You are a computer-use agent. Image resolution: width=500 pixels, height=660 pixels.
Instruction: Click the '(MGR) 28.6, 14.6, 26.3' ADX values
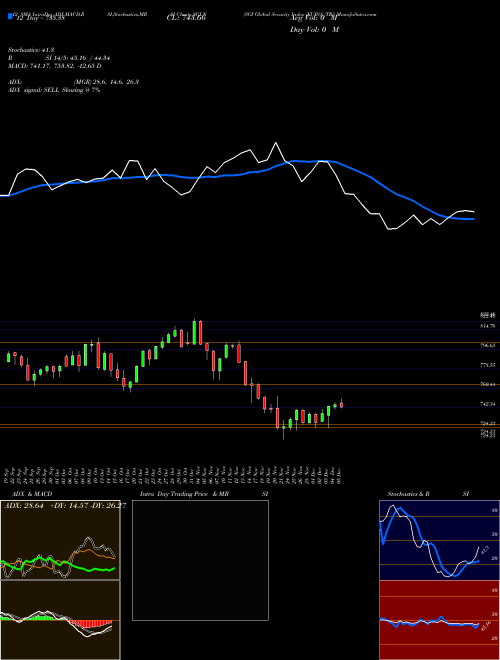click(x=106, y=82)
